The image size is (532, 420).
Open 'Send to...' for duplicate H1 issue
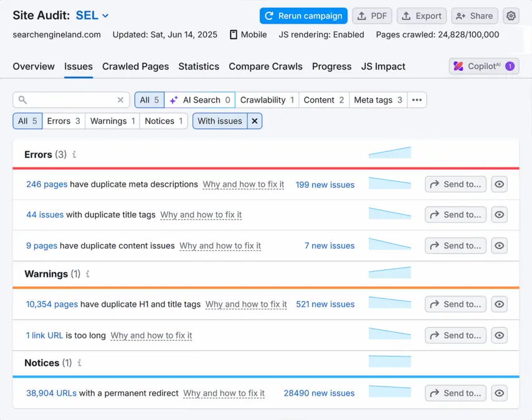[x=455, y=304]
